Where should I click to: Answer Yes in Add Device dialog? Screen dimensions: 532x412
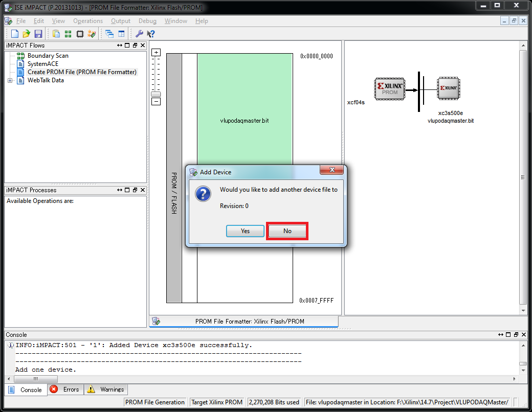point(245,231)
